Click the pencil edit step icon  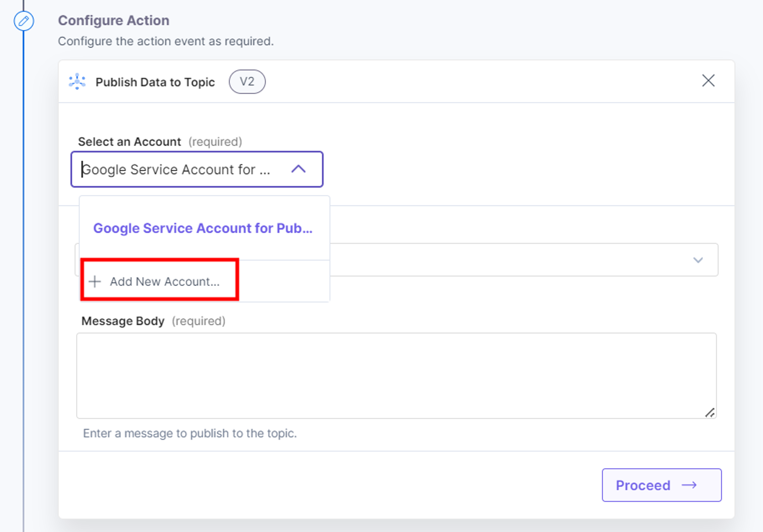(24, 21)
